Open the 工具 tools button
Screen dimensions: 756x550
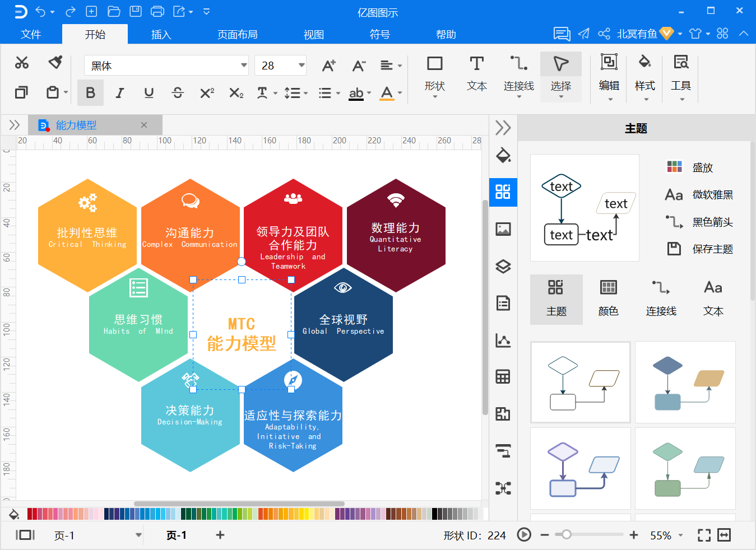pos(681,77)
